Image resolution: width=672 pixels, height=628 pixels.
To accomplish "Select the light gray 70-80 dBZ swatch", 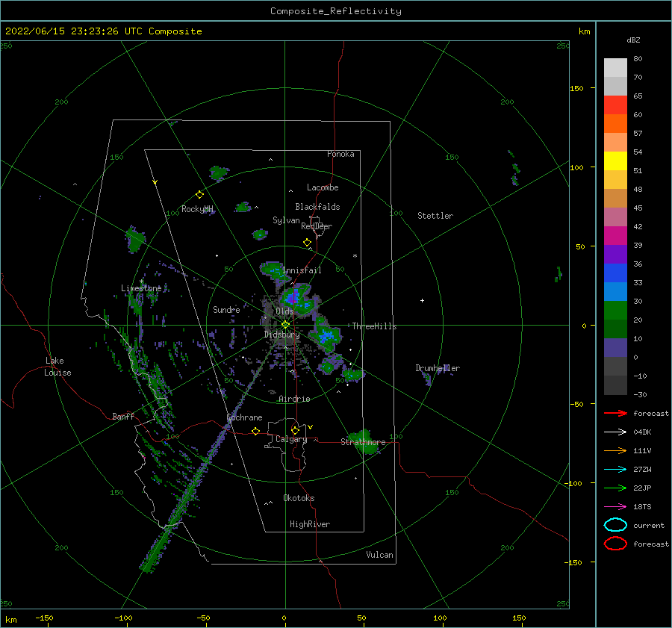I will (x=615, y=68).
